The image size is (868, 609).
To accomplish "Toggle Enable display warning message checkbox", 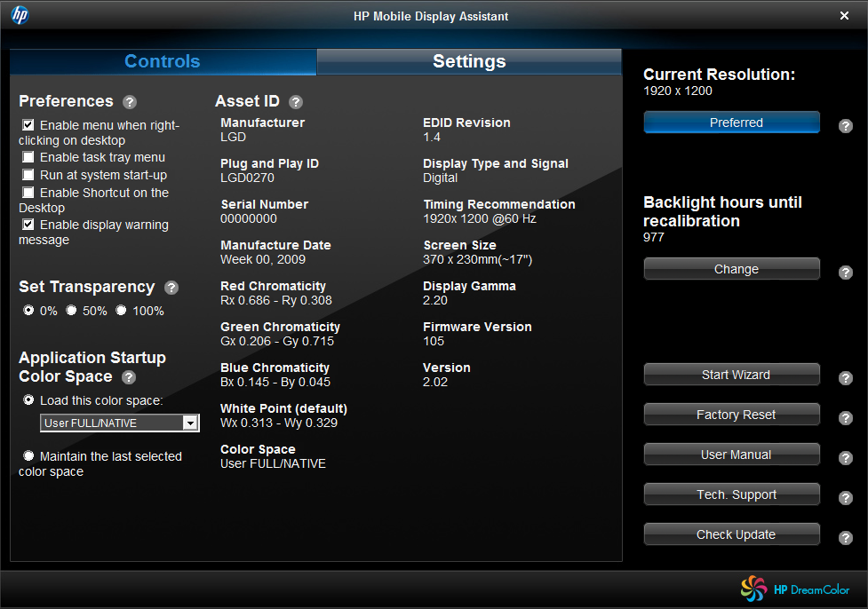I will (28, 225).
